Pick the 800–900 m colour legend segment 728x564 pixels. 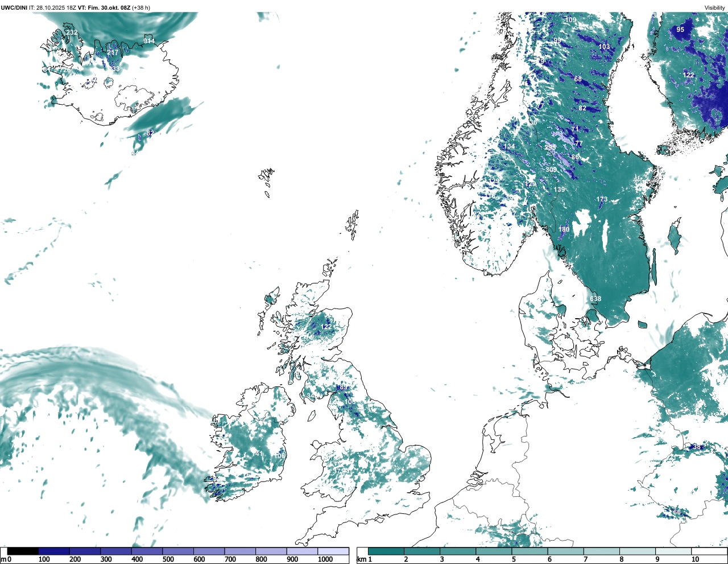[271, 551]
